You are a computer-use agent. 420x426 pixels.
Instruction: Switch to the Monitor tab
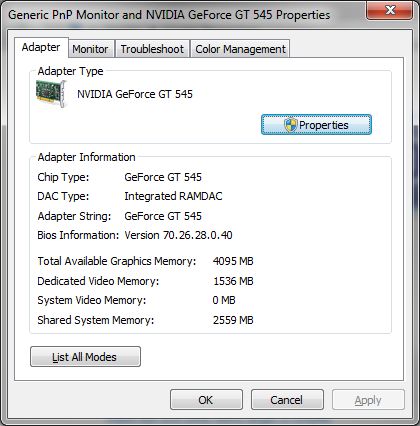click(x=90, y=49)
